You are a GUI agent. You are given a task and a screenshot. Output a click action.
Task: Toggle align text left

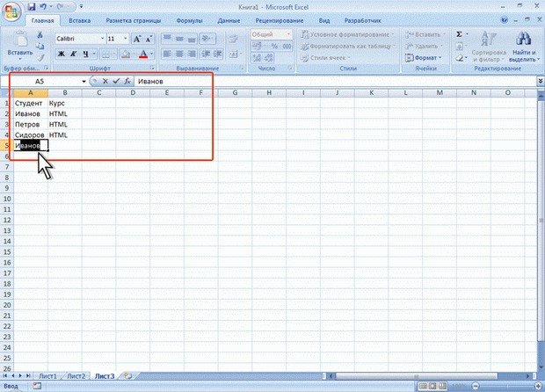(x=167, y=54)
